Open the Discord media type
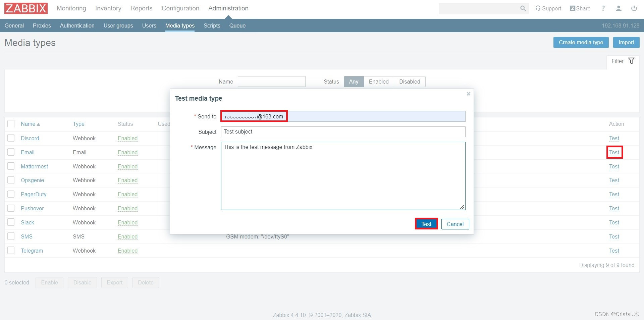 click(30, 138)
